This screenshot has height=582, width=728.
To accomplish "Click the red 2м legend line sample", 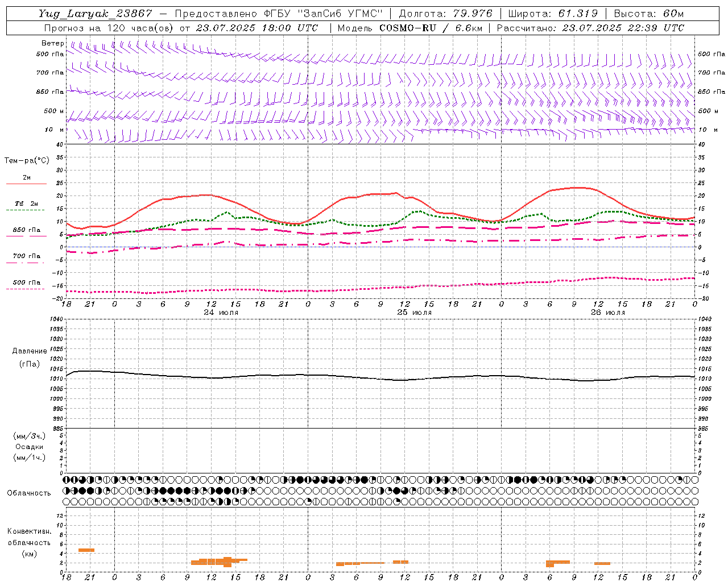I will pos(26,184).
